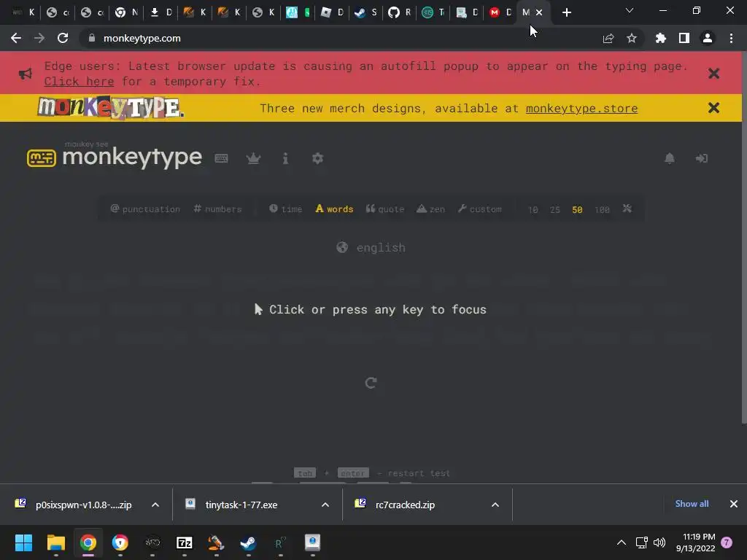Image resolution: width=747 pixels, height=560 pixels.
Task: Open a new Chrome tab
Action: (x=566, y=12)
